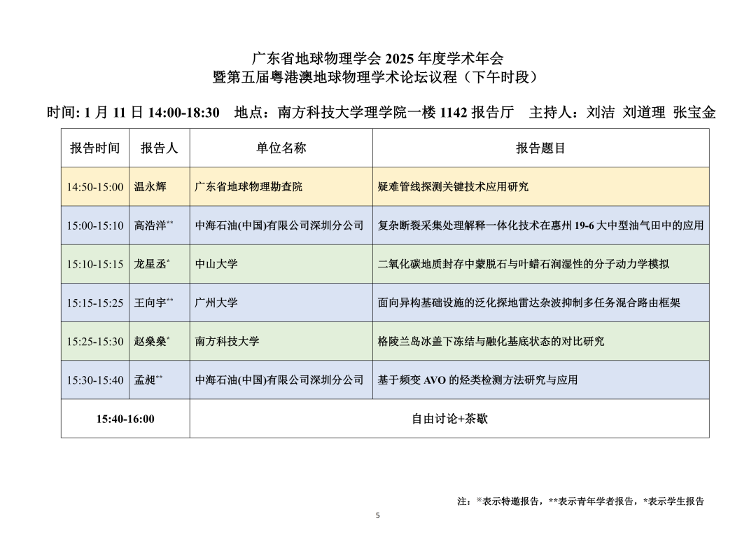Click speaker name 赵燊燊
Viewport: 756px width, 535px height.
coord(150,341)
